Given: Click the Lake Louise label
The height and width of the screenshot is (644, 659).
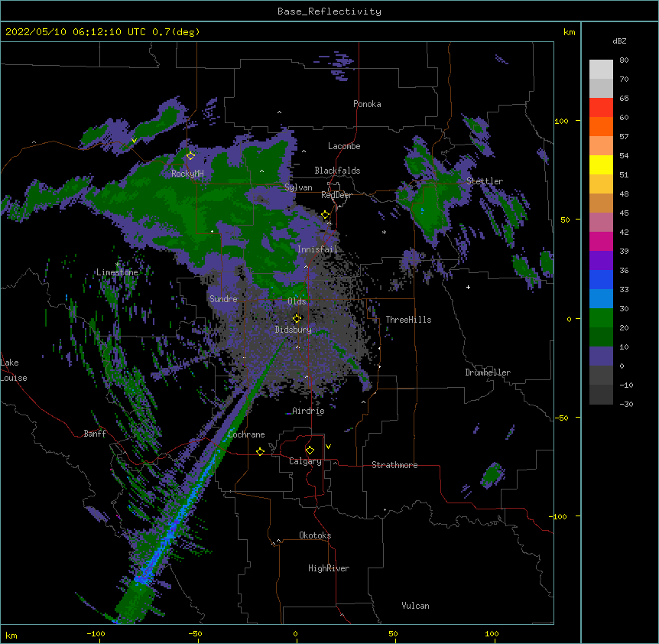Looking at the screenshot, I should (x=14, y=370).
